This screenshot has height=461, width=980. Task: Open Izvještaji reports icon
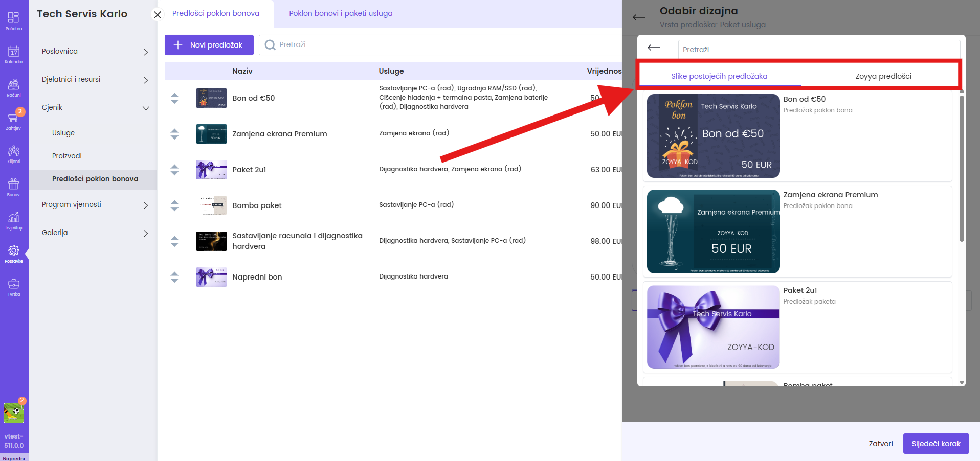(14, 220)
